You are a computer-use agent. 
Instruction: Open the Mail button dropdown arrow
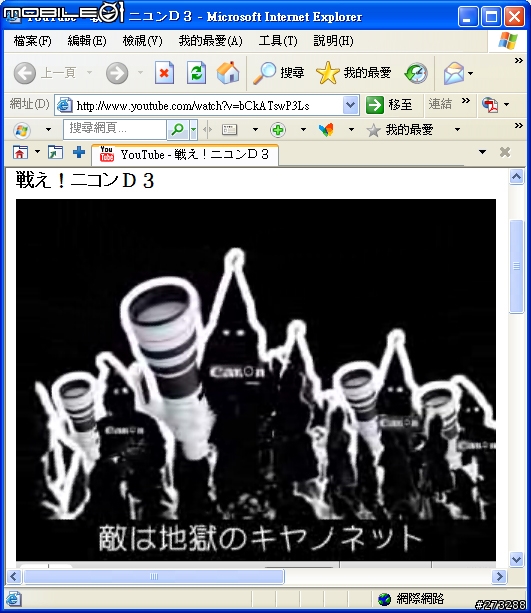(x=470, y=73)
